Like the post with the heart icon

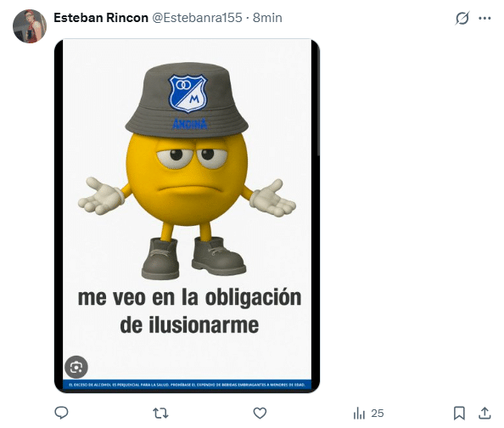(x=260, y=413)
